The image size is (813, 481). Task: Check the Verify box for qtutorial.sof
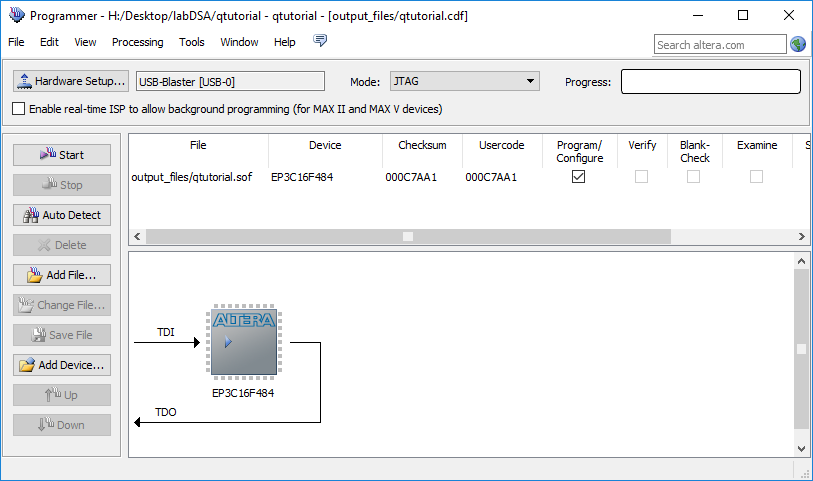click(x=641, y=177)
